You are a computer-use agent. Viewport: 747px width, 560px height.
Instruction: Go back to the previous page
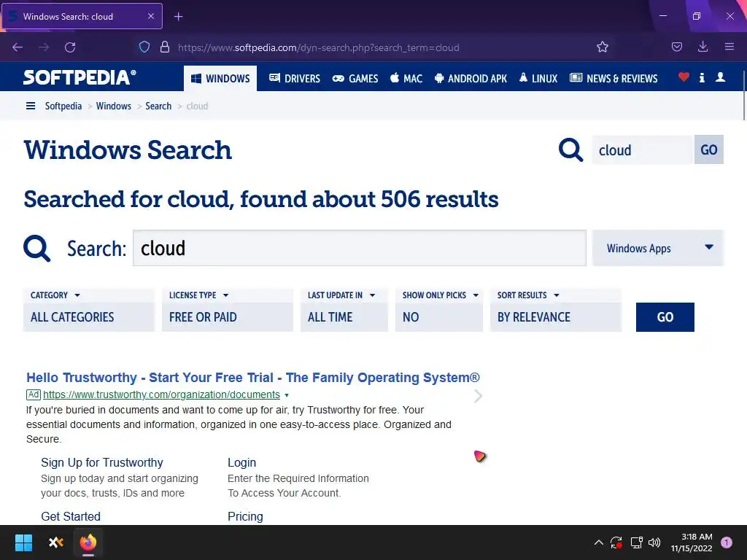[x=18, y=47]
